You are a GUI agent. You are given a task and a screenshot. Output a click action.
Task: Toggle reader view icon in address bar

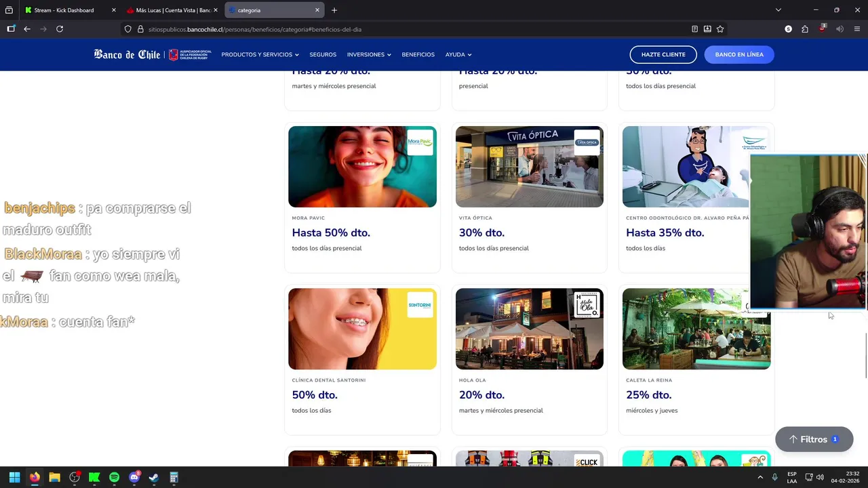pyautogui.click(x=694, y=29)
